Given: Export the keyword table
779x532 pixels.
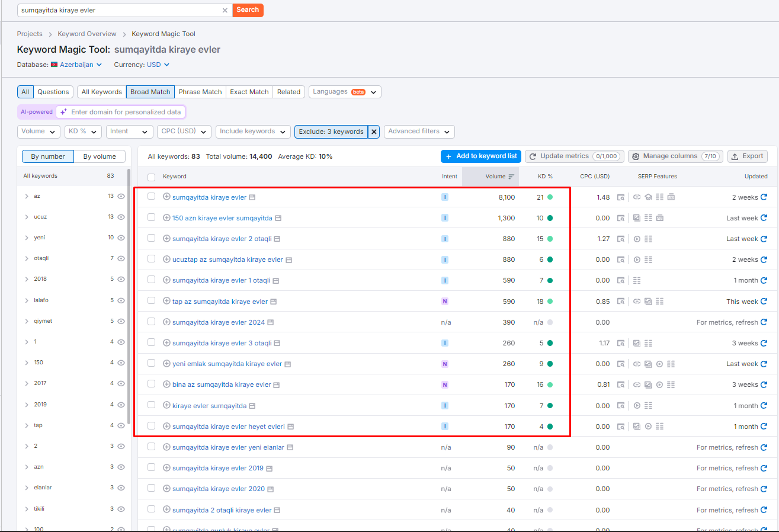Looking at the screenshot, I should click(x=748, y=156).
